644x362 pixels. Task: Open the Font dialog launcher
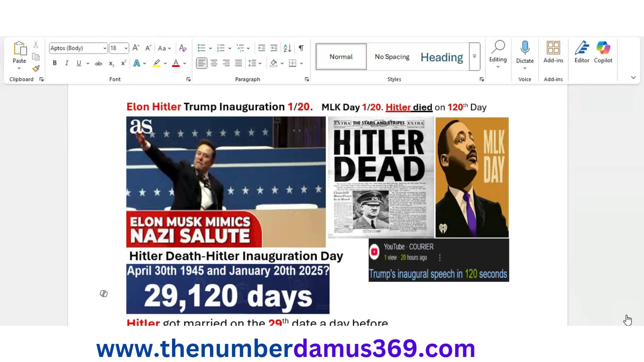point(188,79)
